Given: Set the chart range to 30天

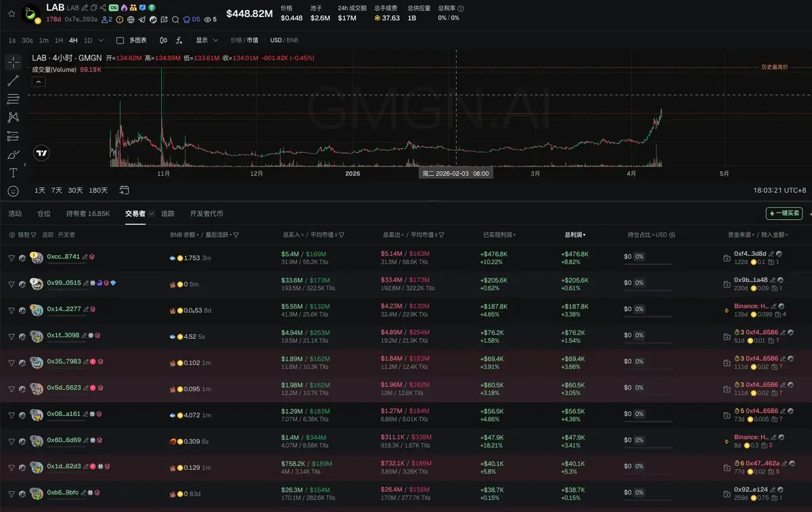Looking at the screenshot, I should coord(75,191).
